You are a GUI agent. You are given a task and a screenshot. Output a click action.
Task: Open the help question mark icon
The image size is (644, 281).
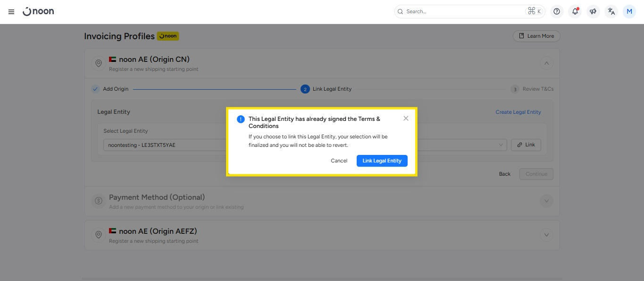[x=557, y=12]
